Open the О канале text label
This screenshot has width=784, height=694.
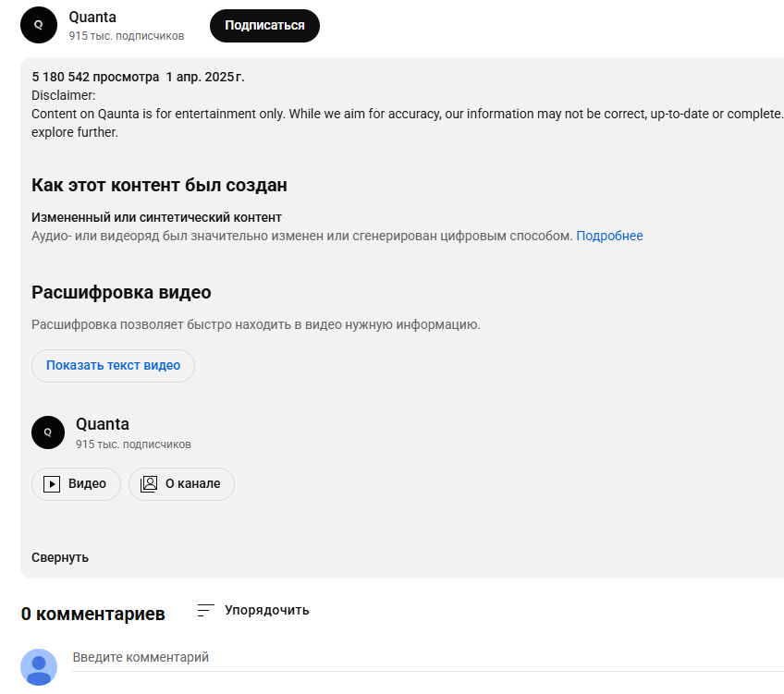pyautogui.click(x=192, y=484)
